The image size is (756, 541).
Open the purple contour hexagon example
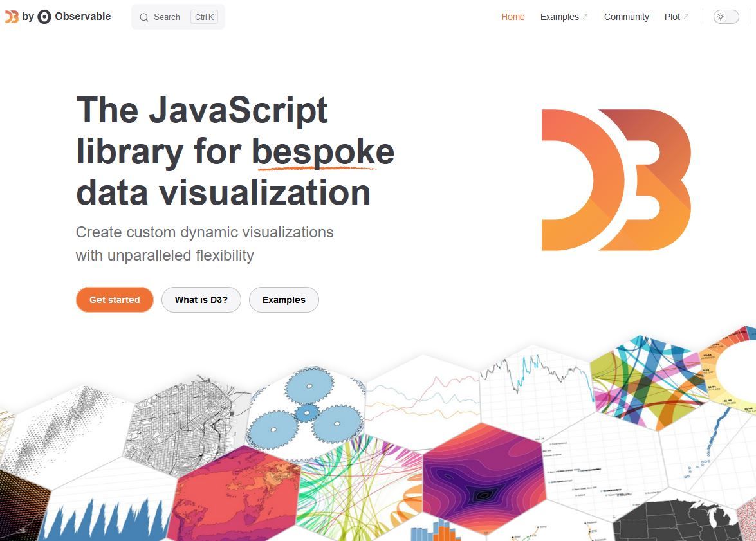484,477
